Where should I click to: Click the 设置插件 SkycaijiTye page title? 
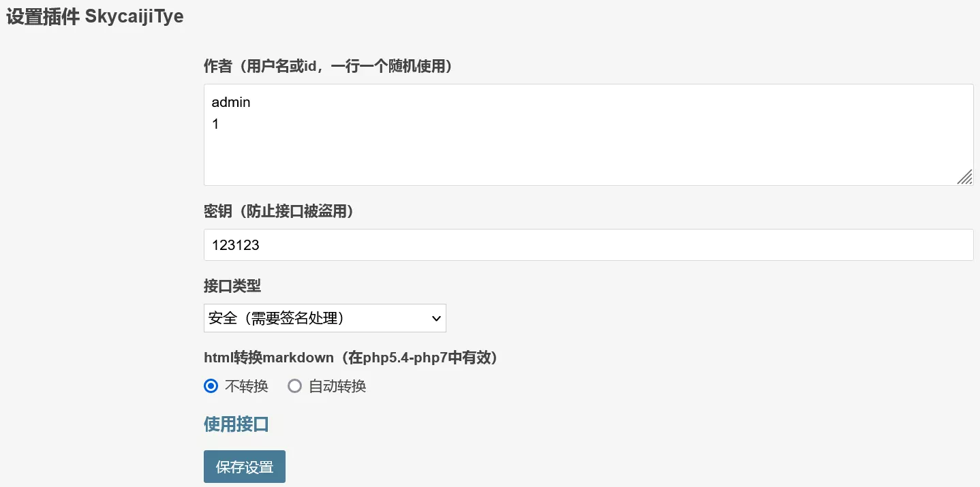(x=93, y=16)
